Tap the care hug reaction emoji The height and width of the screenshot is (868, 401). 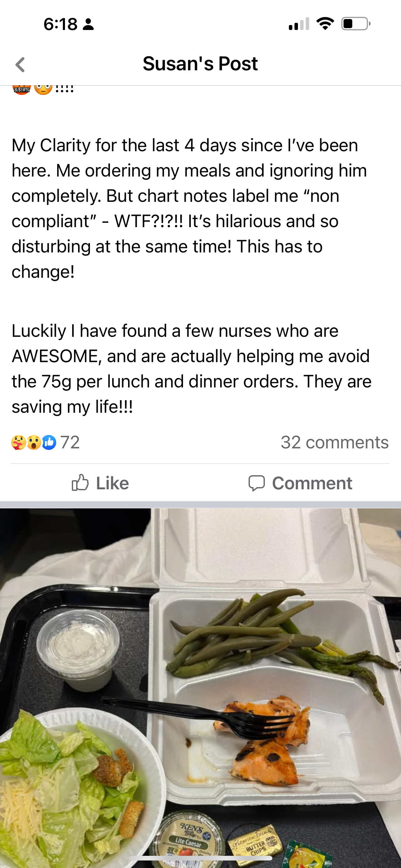click(x=18, y=442)
